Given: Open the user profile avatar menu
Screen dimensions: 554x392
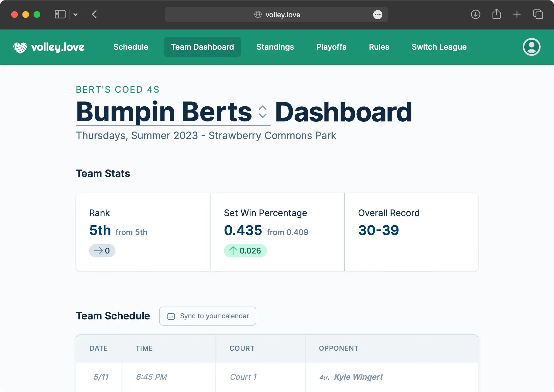Looking at the screenshot, I should click(531, 47).
